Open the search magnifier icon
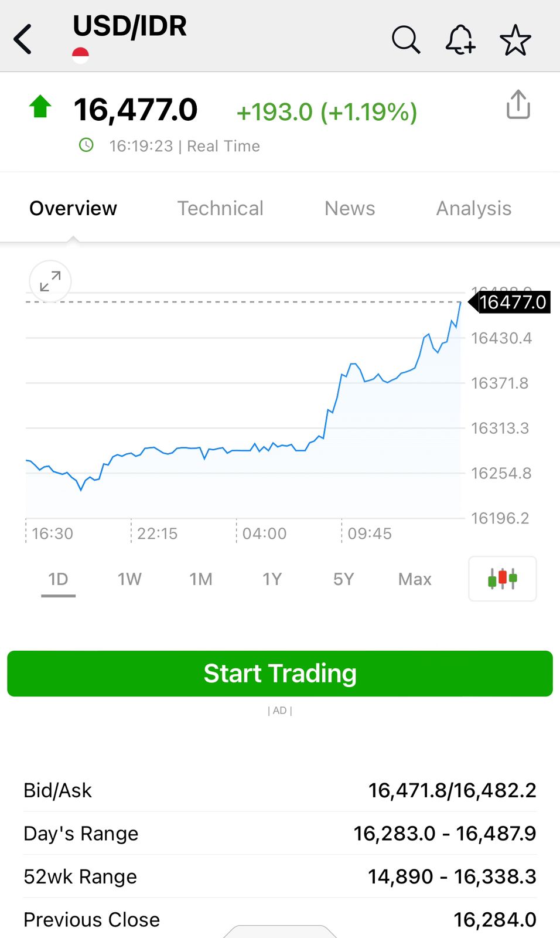The image size is (560, 938). tap(405, 40)
